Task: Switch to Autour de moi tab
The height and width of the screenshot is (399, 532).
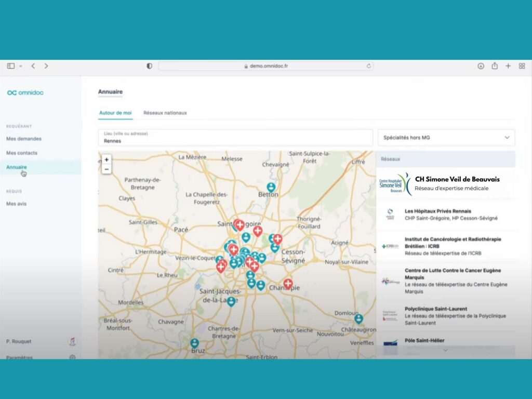Action: click(115, 113)
